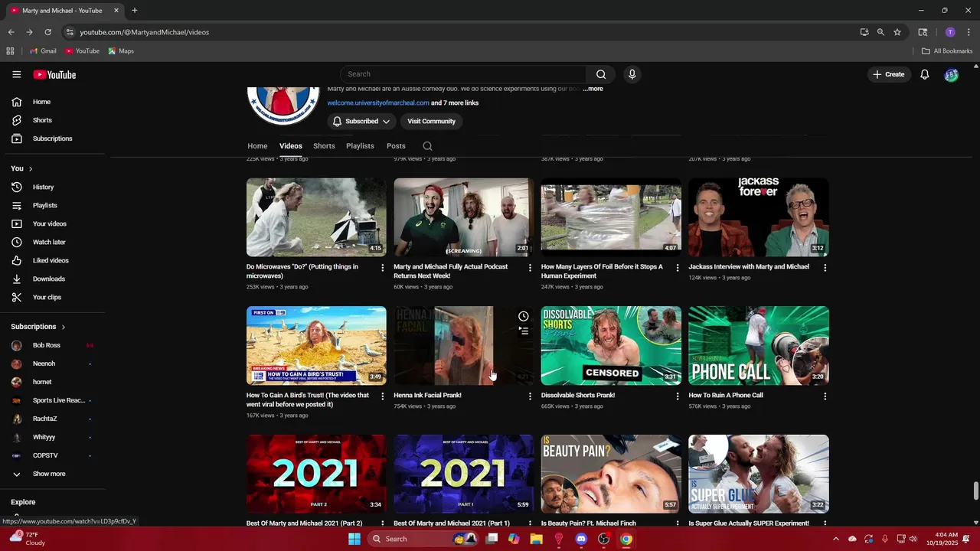The height and width of the screenshot is (551, 980).
Task: Open welcome.universityofmarcheal.com link
Action: pos(378,103)
